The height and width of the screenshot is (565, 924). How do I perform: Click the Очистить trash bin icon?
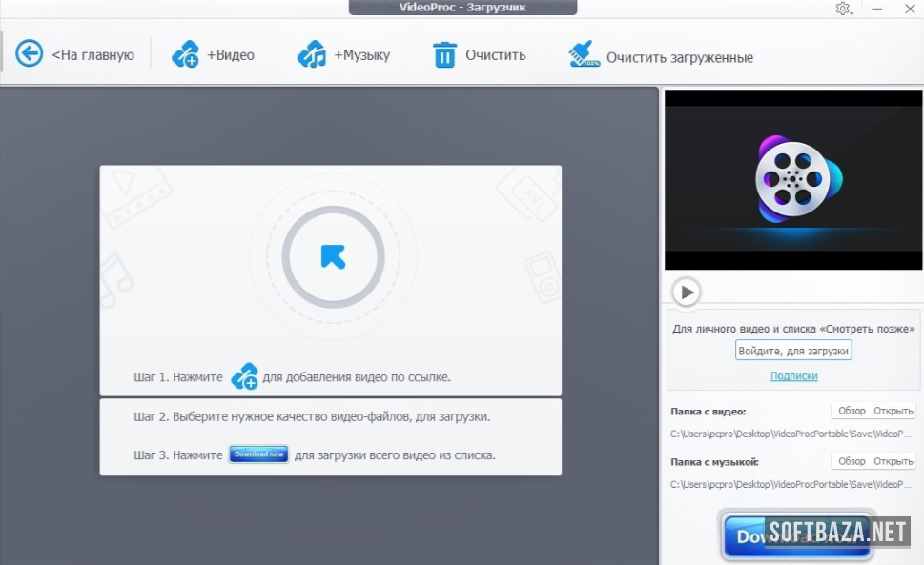click(x=444, y=54)
